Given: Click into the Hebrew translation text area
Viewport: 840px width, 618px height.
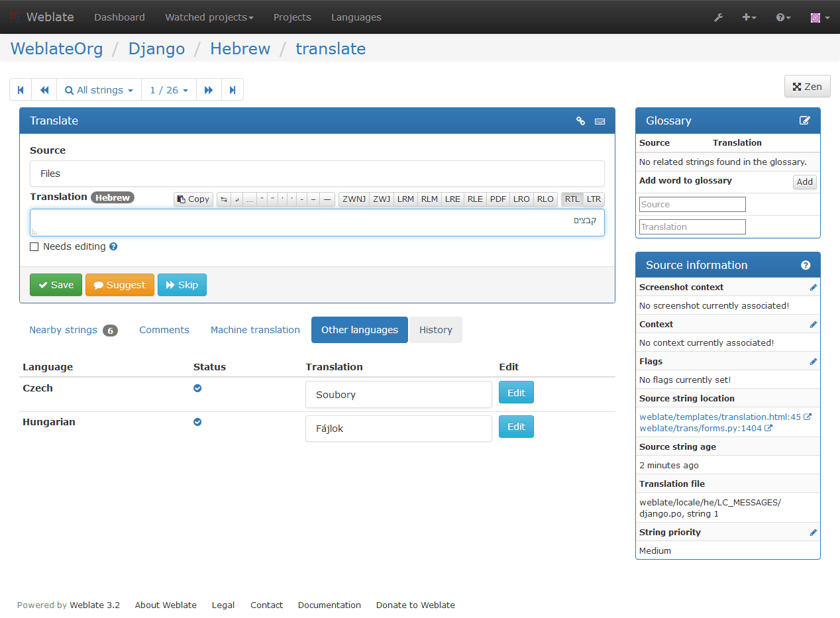Looking at the screenshot, I should click(317, 223).
